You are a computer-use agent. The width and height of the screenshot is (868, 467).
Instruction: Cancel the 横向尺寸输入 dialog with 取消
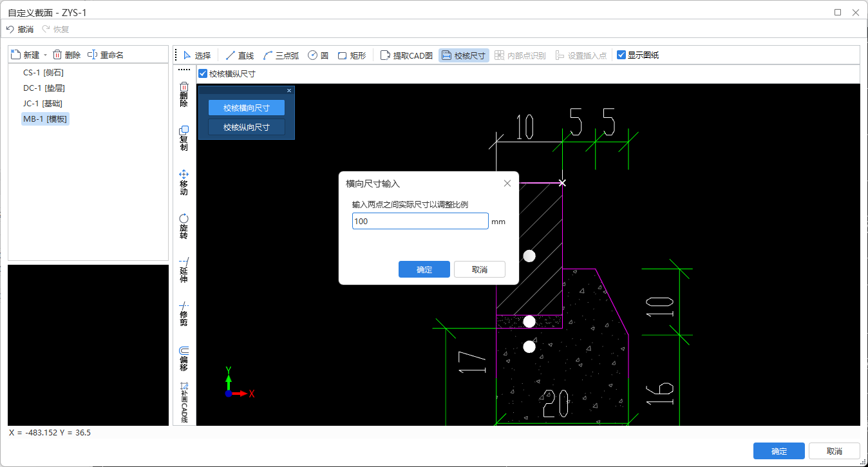click(480, 269)
